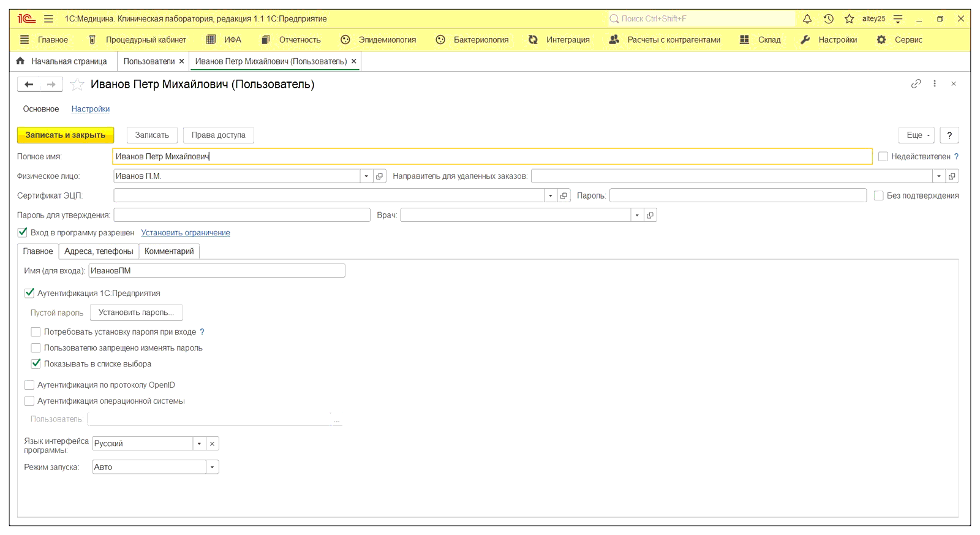This screenshot has height=535, width=980.
Task: Open the history clock icon
Action: pos(828,19)
